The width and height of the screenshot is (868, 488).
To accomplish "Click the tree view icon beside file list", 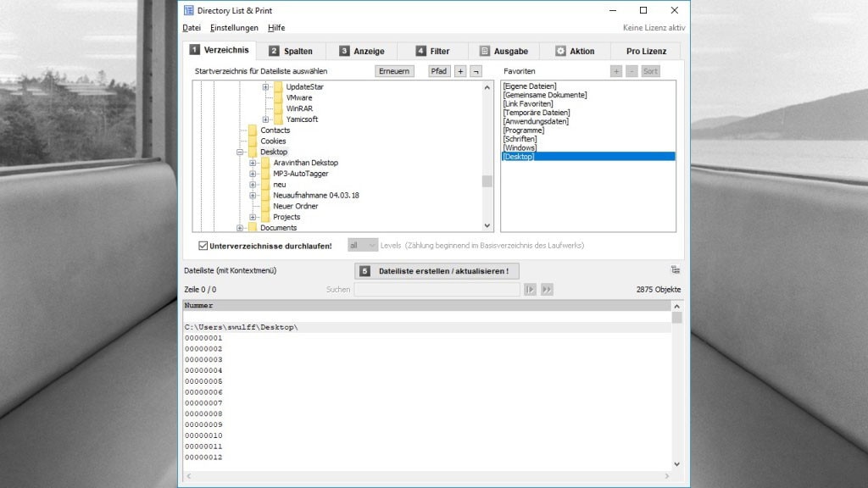I will (x=675, y=270).
